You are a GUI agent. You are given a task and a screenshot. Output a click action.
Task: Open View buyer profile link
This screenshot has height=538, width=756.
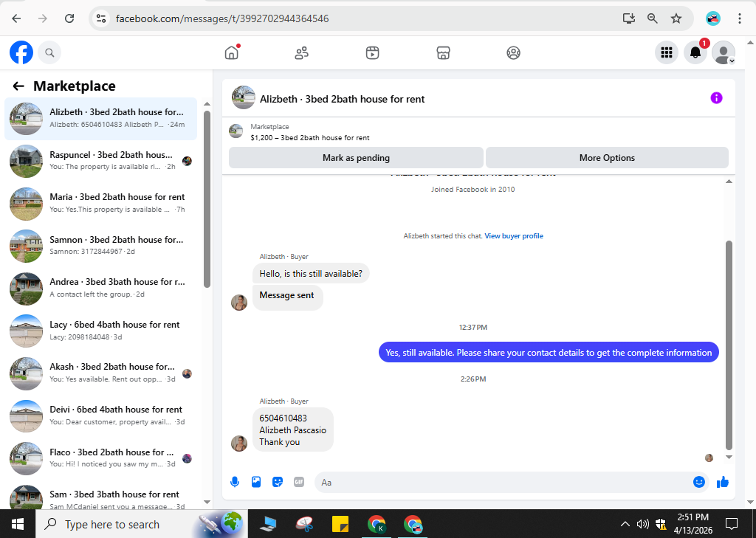[514, 235]
